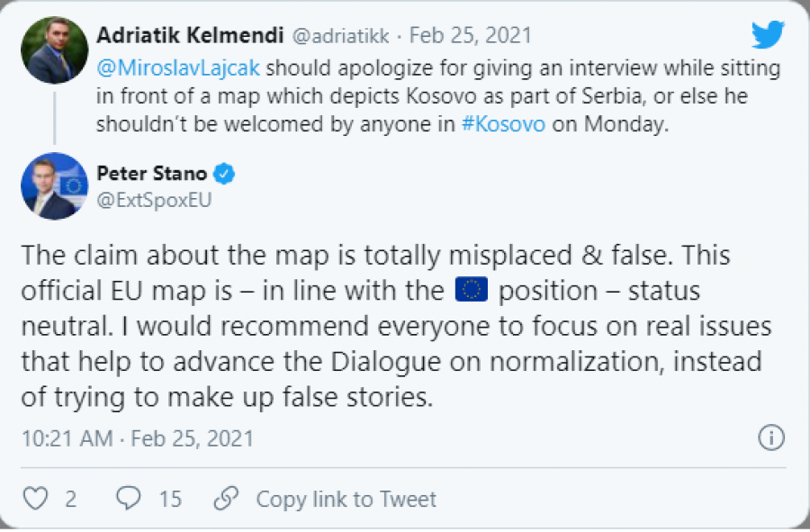Screen dimensions: 810x532
Task: Open the tweet info circle icon
Action: tap(771, 437)
